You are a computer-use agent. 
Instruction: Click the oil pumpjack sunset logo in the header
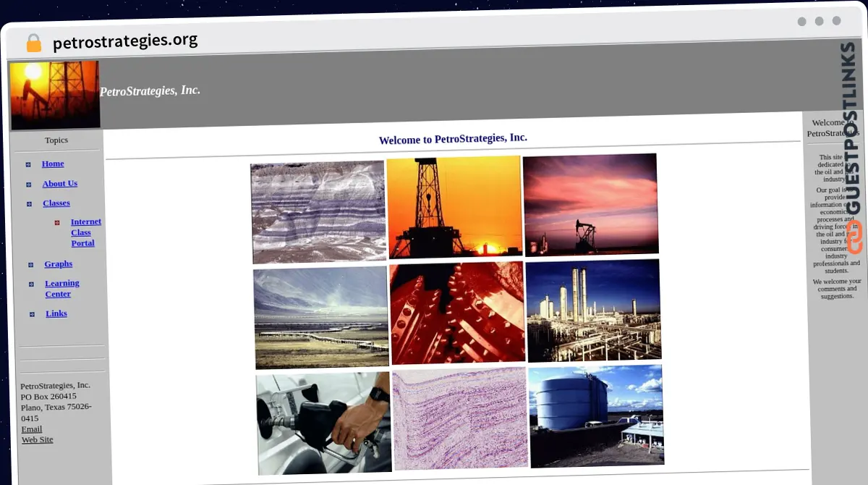click(54, 94)
